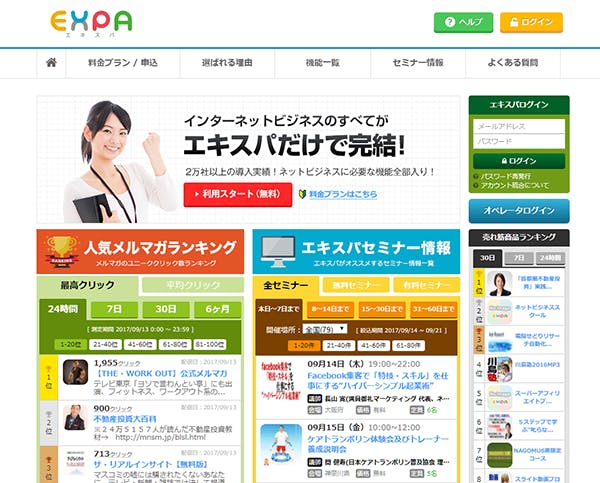The image size is (600, 483).
Task: Open 電脳せどりリサーチ自動化 product link
Action: (x=538, y=340)
